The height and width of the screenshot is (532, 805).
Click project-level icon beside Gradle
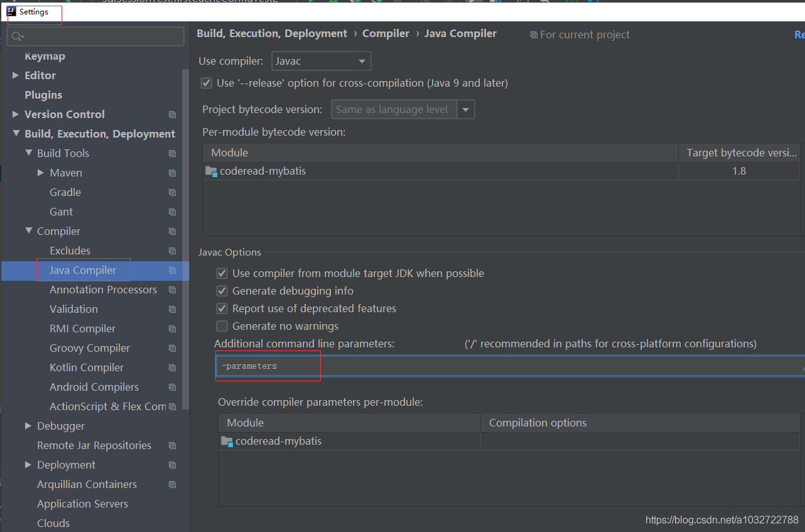point(172,192)
